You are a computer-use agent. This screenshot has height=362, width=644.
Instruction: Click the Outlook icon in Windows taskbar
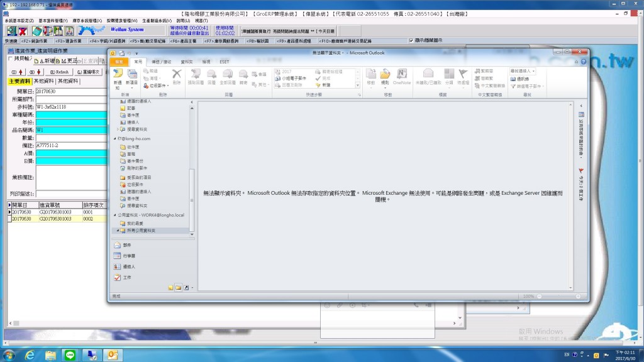(x=113, y=355)
